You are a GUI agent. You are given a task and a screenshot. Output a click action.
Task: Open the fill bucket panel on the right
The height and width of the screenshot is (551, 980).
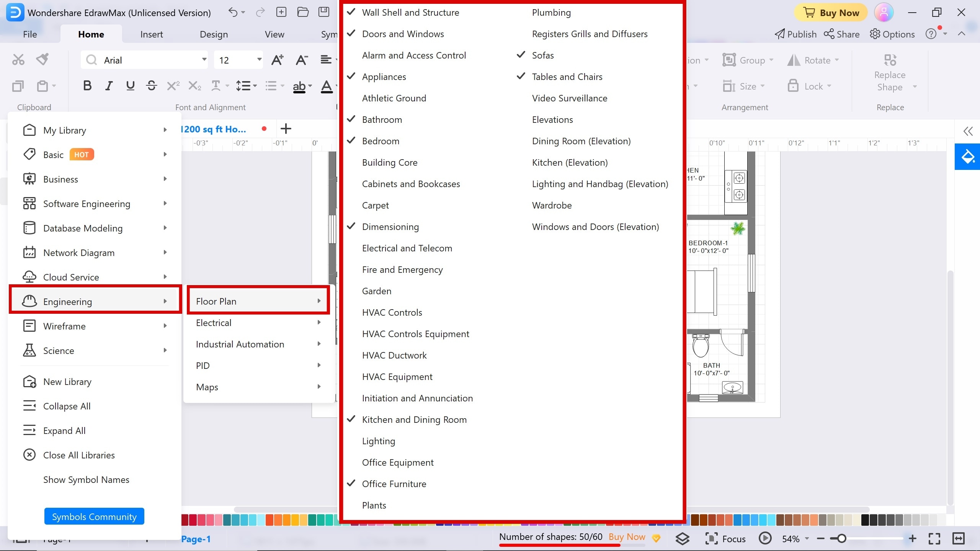[967, 156]
